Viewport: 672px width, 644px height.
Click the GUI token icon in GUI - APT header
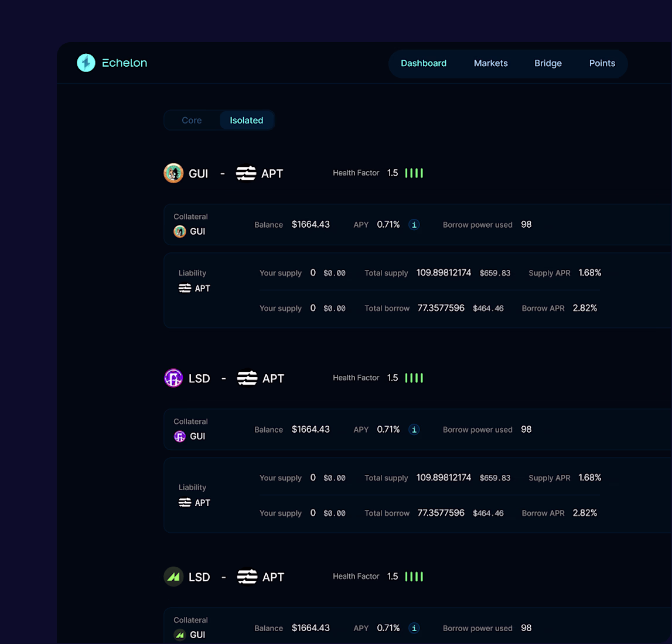pos(173,173)
